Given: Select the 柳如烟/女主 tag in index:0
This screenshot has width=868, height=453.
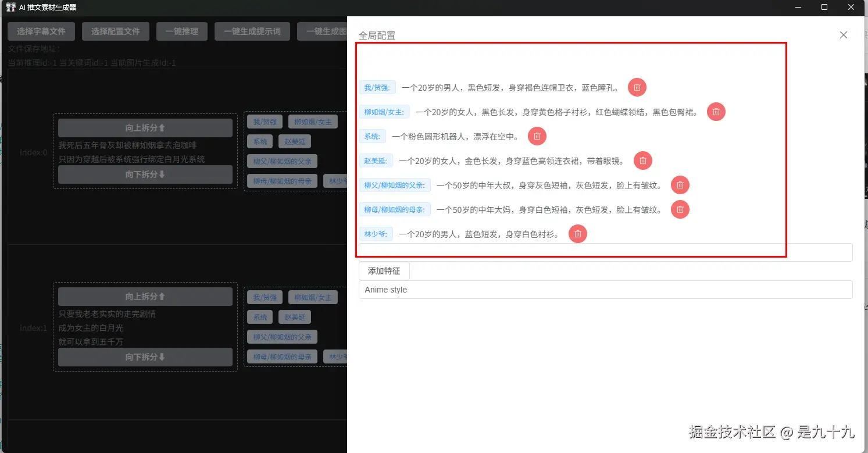Looking at the screenshot, I should pos(313,122).
